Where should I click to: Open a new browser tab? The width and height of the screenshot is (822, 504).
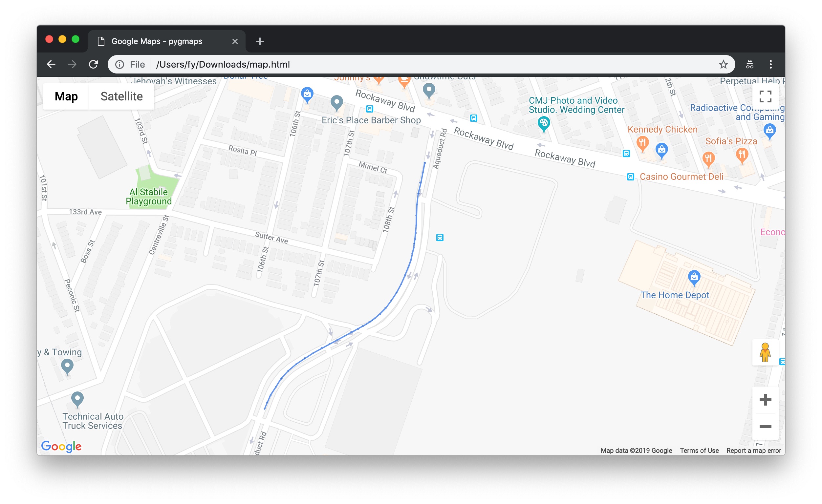(x=260, y=41)
